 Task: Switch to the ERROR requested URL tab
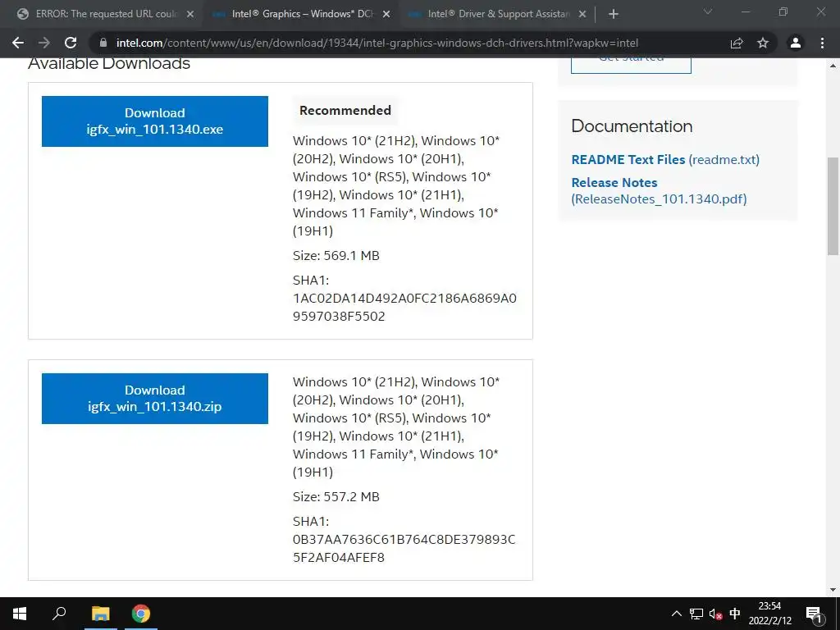coord(106,14)
